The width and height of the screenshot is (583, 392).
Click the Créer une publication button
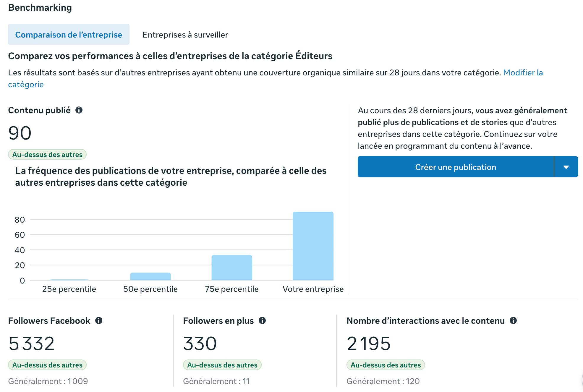(456, 167)
